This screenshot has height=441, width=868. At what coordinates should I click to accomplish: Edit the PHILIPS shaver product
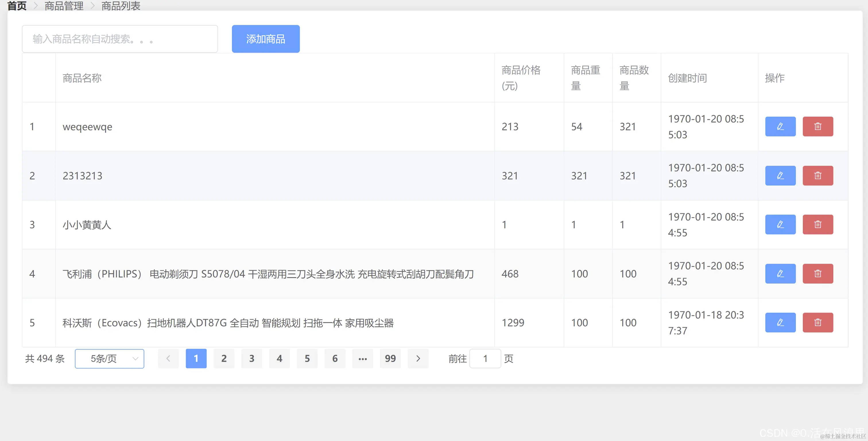tap(780, 274)
